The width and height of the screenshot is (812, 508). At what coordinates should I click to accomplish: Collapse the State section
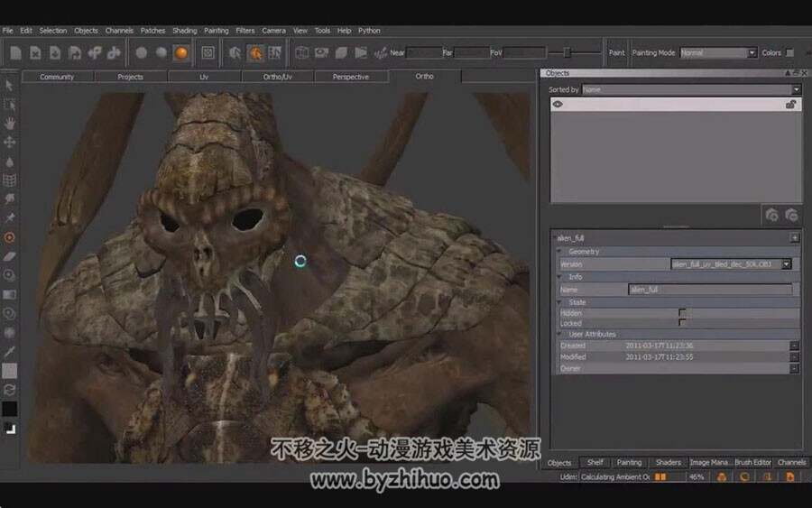tap(559, 302)
